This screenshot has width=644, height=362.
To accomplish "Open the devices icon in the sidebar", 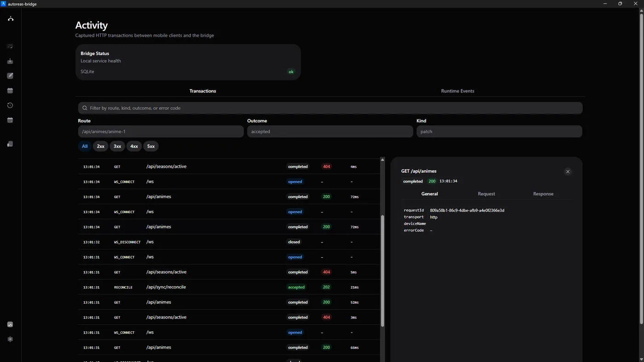I will pos(10,144).
